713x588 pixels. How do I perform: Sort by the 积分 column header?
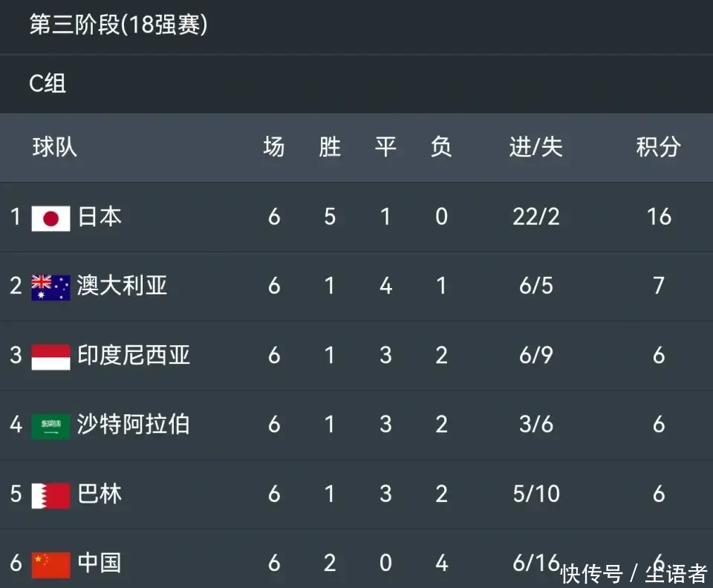658,147
